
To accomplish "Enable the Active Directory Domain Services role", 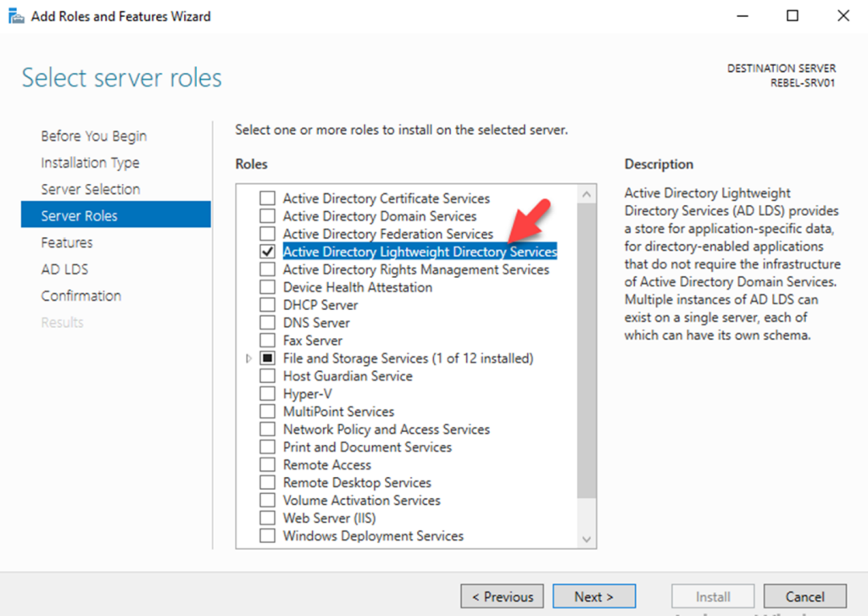I will (x=268, y=216).
